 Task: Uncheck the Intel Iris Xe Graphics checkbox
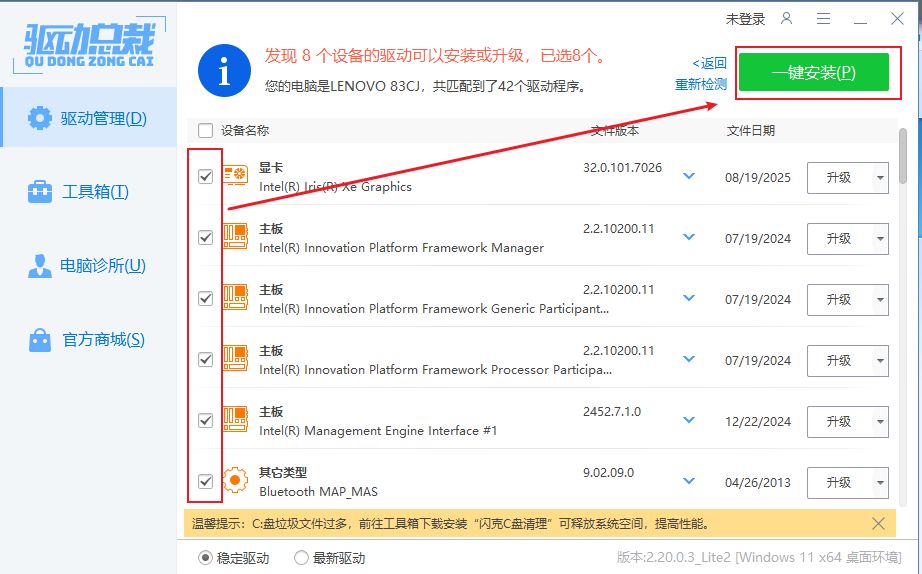(206, 177)
